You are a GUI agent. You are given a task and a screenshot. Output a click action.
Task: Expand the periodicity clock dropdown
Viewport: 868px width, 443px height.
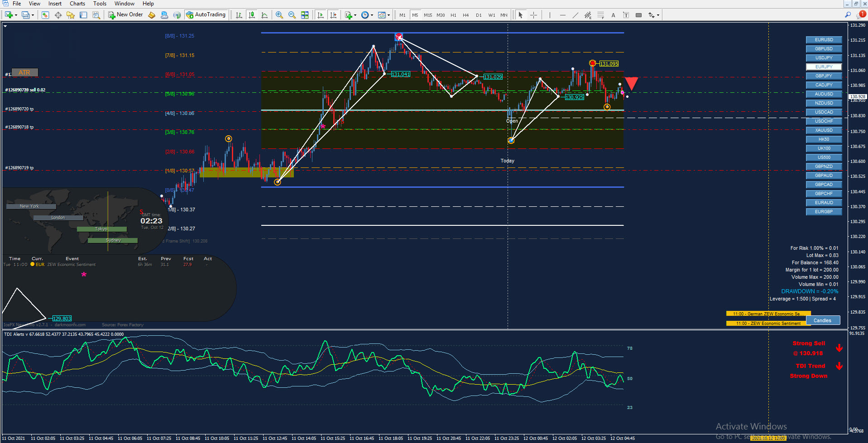pyautogui.click(x=372, y=15)
